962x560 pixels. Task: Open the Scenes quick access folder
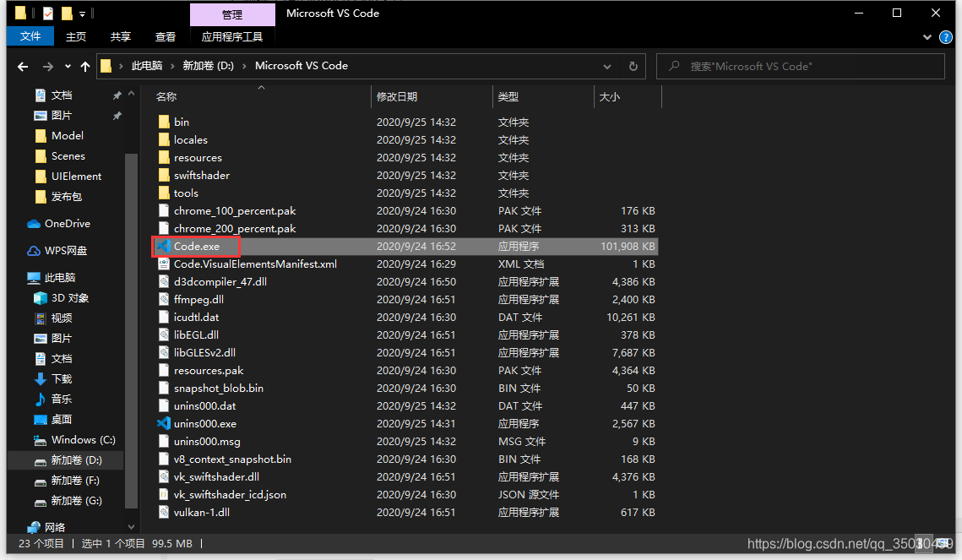59,155
